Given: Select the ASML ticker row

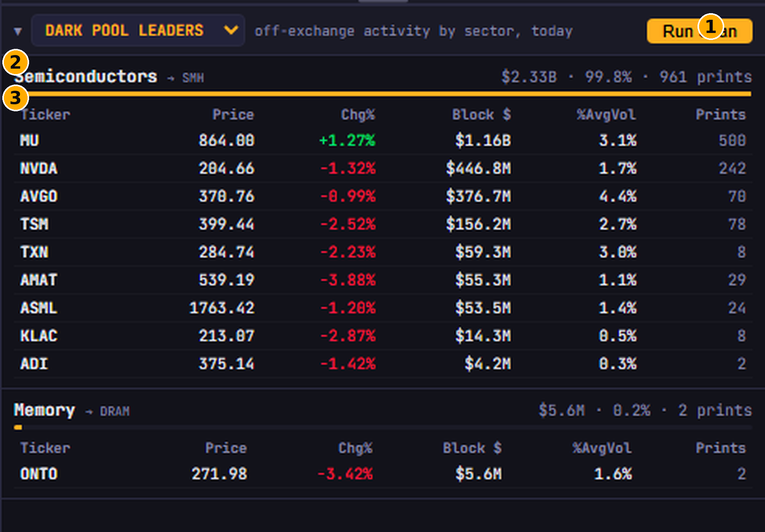Looking at the screenshot, I should [x=383, y=308].
